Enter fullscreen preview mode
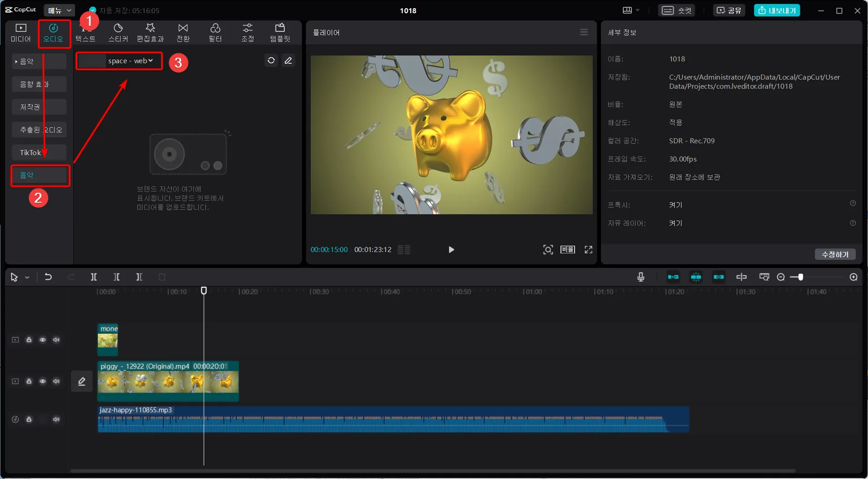868x479 pixels. coord(588,249)
